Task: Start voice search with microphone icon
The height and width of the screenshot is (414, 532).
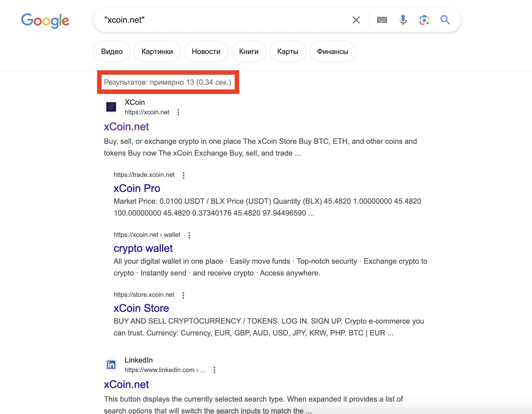Action: [x=403, y=20]
